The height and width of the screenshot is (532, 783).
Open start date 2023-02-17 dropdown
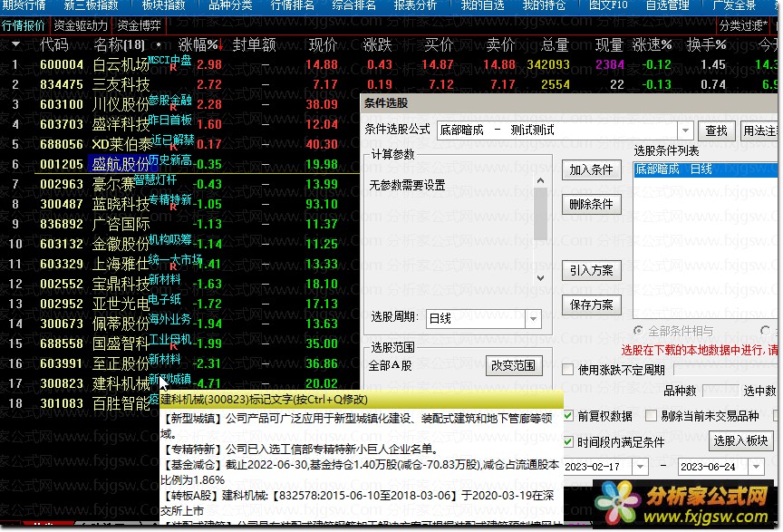(640, 467)
